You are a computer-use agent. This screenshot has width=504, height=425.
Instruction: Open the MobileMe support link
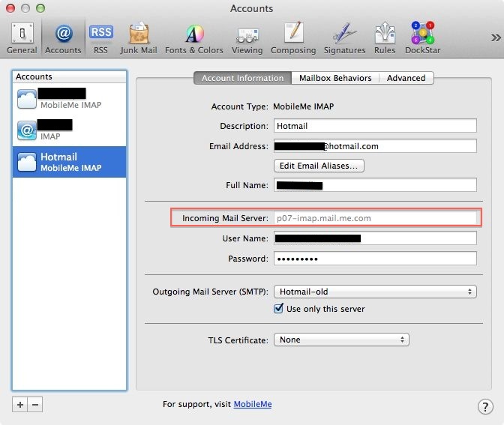click(x=253, y=404)
